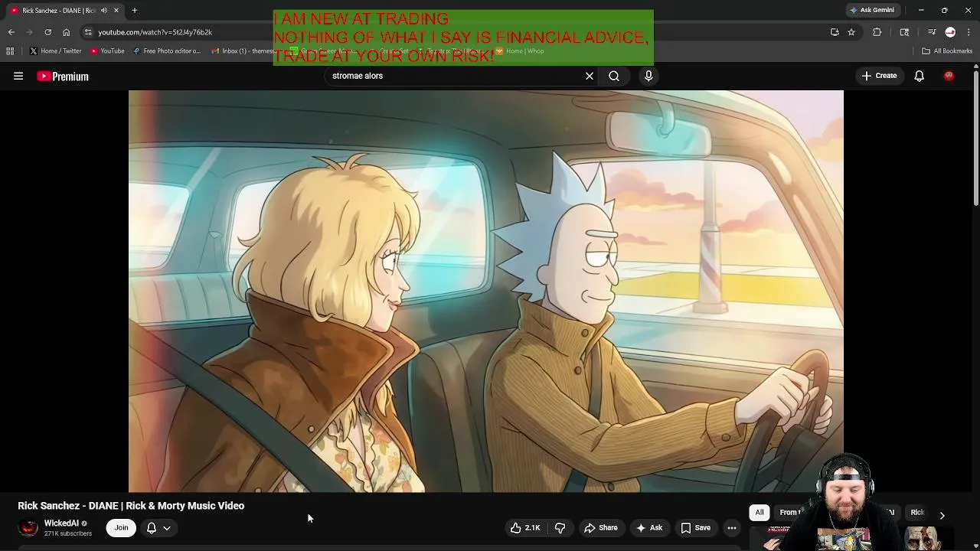This screenshot has width=980, height=551.
Task: Go forward in the browser
Action: [29, 32]
